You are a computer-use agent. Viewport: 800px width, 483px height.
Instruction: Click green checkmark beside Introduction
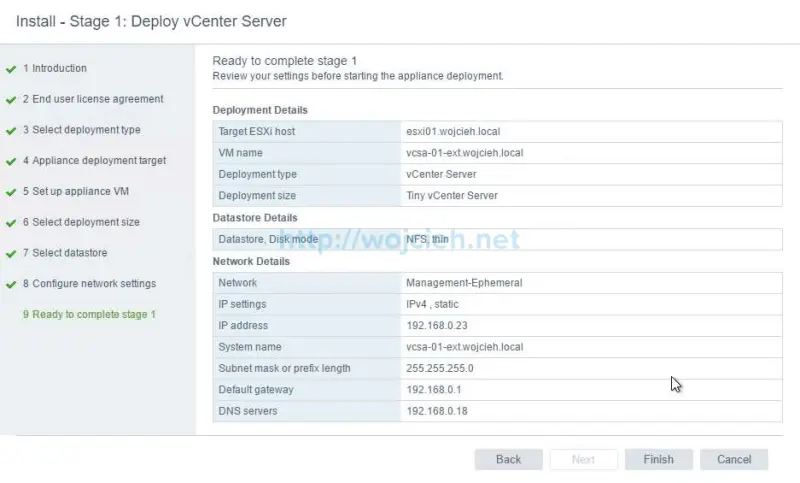pos(11,69)
